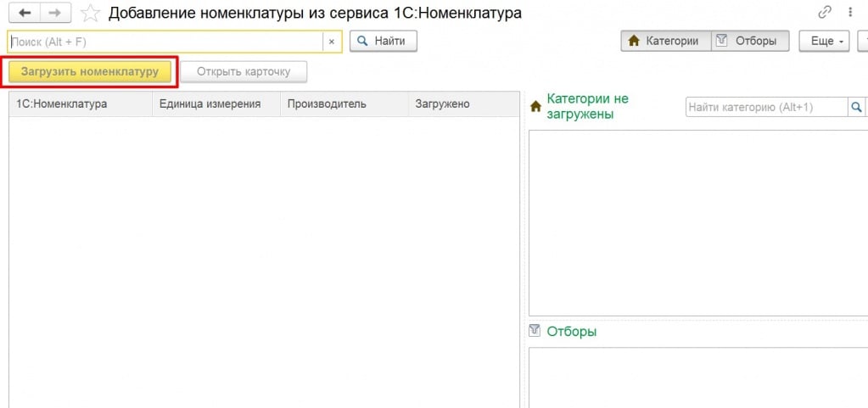868x408 pixels.
Task: Click Загрузить номенклатуру button
Action: pos(90,71)
